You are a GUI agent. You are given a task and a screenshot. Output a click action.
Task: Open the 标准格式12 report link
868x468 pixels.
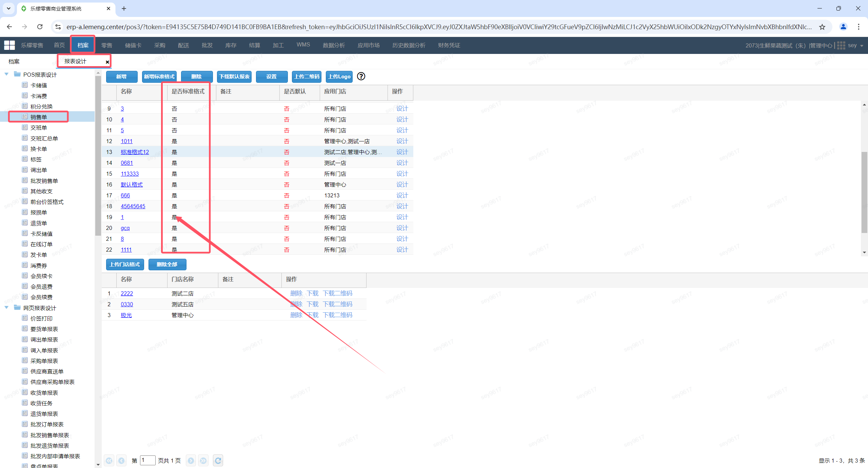click(135, 152)
